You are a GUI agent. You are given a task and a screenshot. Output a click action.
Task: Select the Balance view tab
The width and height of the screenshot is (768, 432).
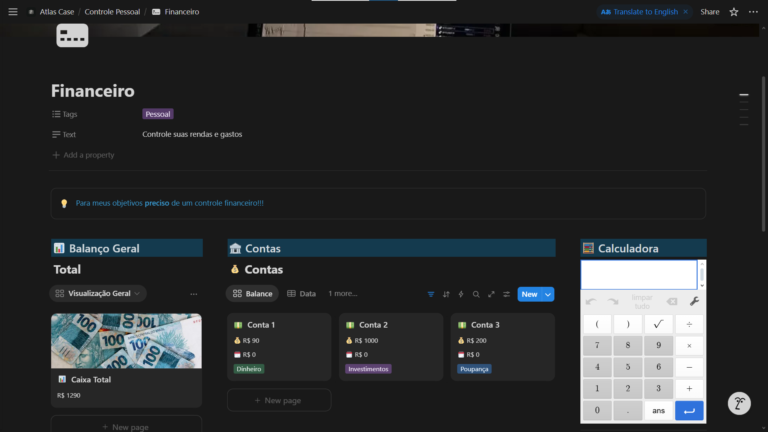[x=252, y=294]
